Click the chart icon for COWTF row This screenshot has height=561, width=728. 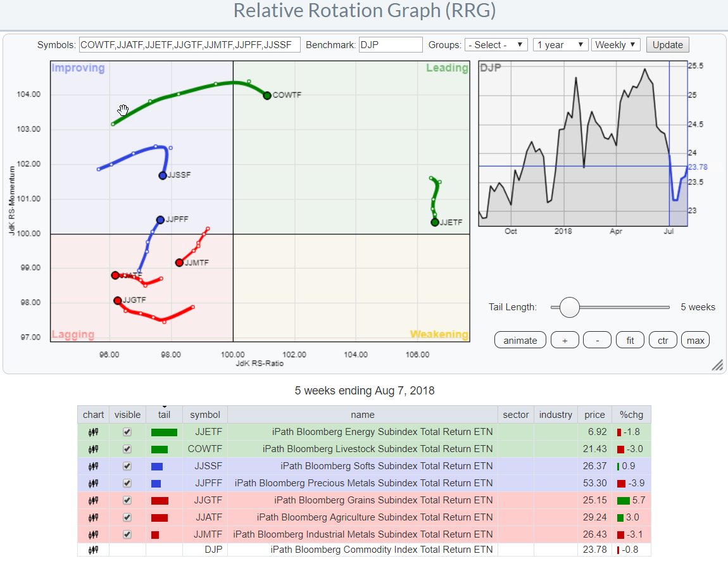tap(93, 449)
